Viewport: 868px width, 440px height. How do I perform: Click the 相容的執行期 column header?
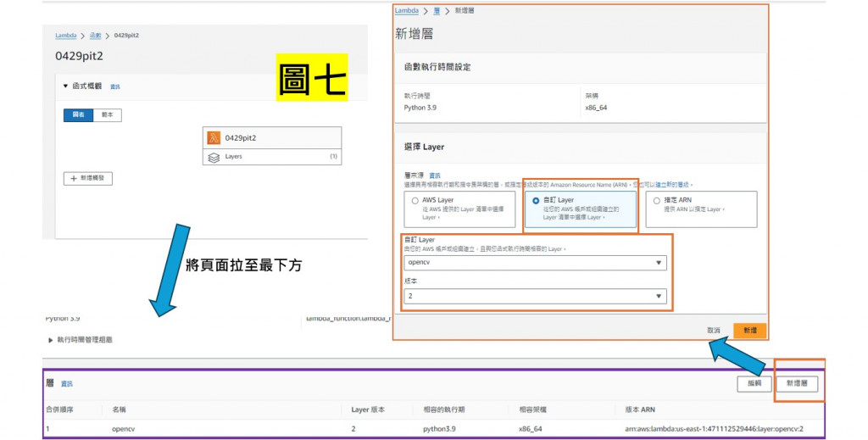pos(443,409)
